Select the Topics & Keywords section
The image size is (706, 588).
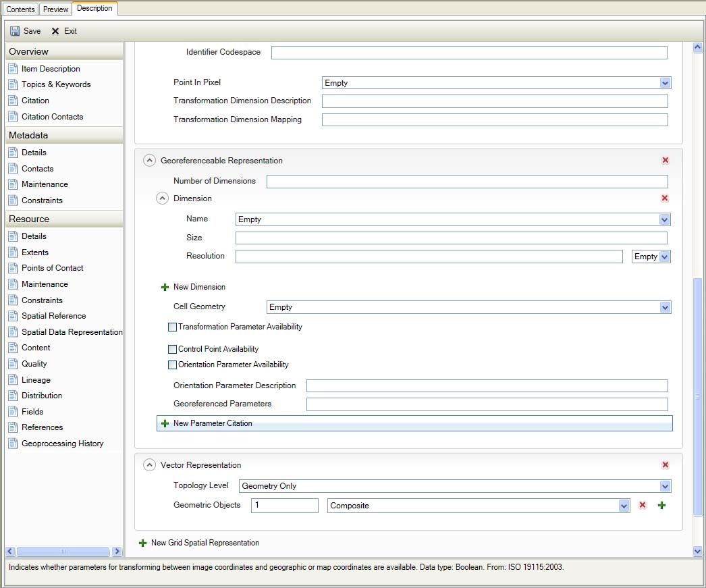tap(57, 84)
